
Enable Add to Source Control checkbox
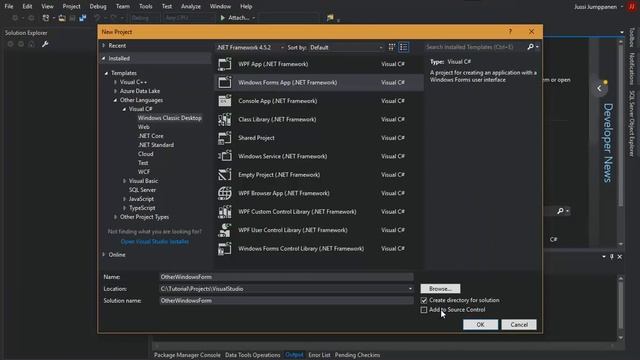coord(424,310)
